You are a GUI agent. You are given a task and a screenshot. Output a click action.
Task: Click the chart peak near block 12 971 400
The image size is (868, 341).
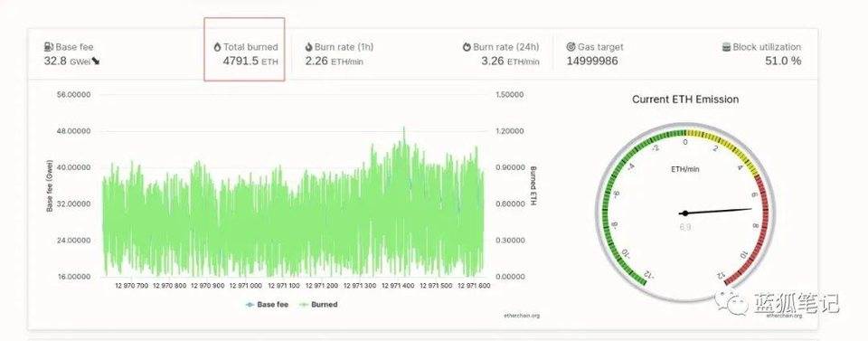point(403,130)
